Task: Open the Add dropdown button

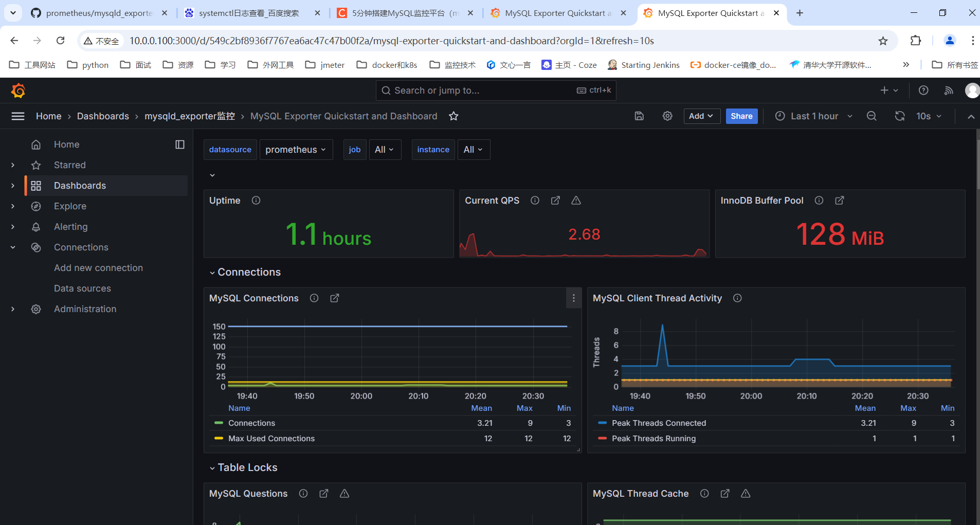Action: coord(701,116)
